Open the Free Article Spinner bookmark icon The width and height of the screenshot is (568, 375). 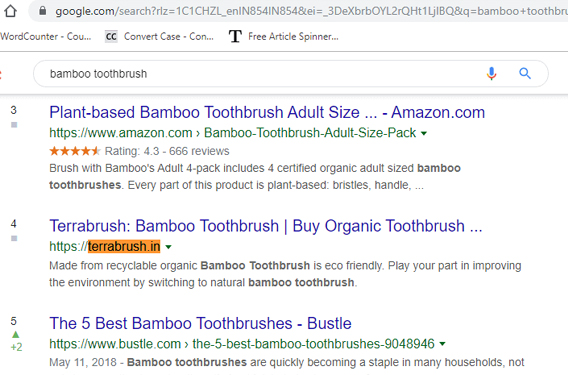235,37
